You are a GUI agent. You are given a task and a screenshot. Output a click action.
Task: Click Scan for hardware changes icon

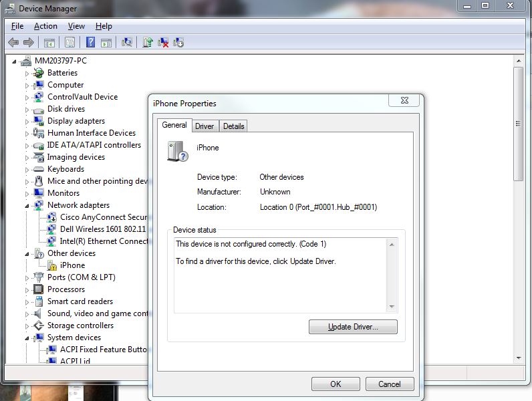(127, 42)
